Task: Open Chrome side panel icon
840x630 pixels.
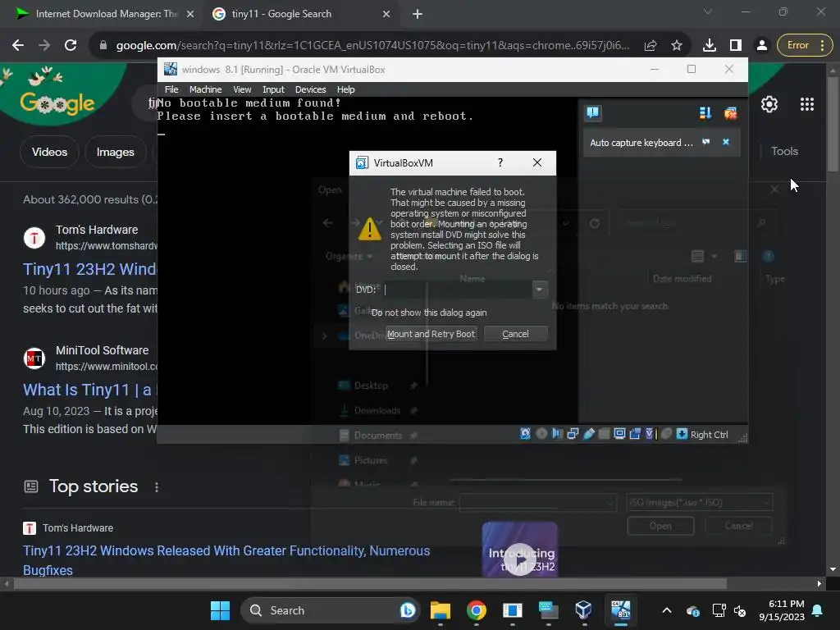Action: coord(736,46)
